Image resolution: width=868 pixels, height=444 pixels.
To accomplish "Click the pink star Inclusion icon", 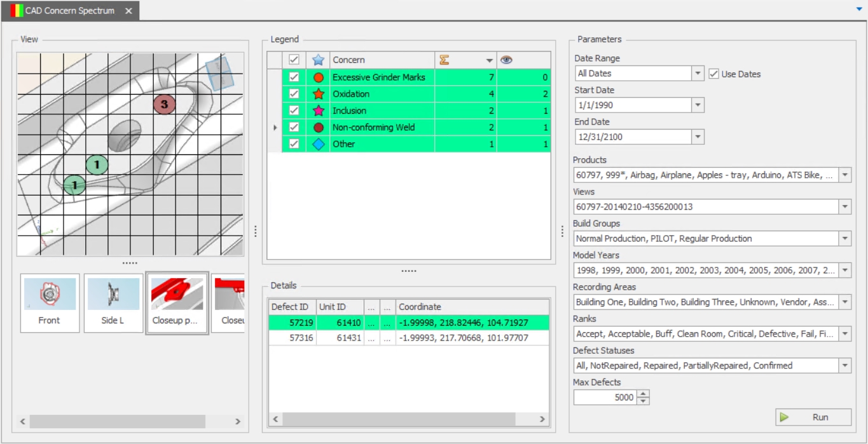I will (x=319, y=111).
